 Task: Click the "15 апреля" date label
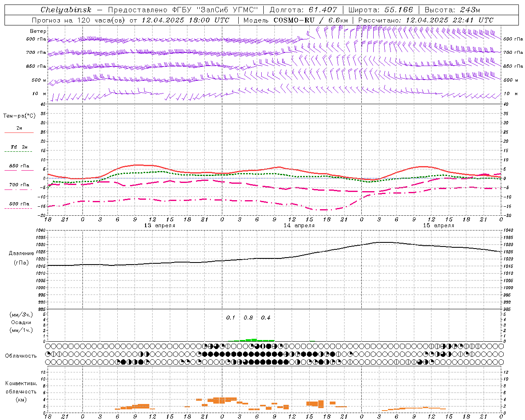point(438,226)
